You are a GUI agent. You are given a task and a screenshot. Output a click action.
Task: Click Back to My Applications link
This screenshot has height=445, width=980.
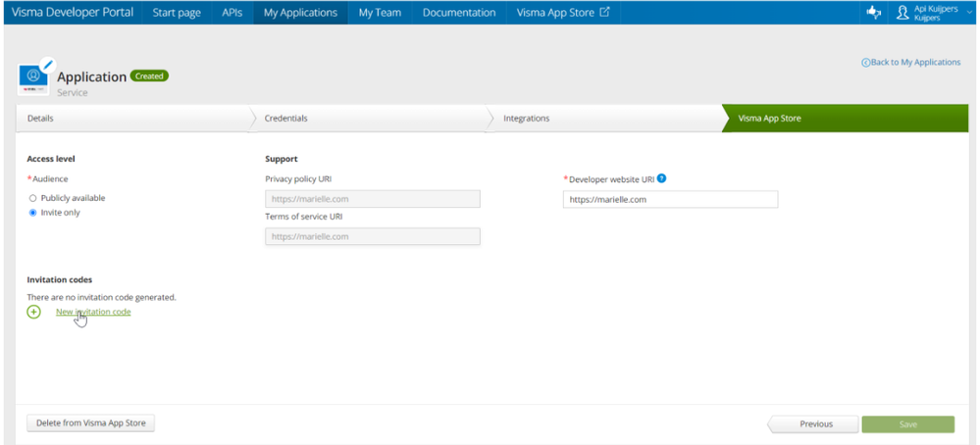911,62
